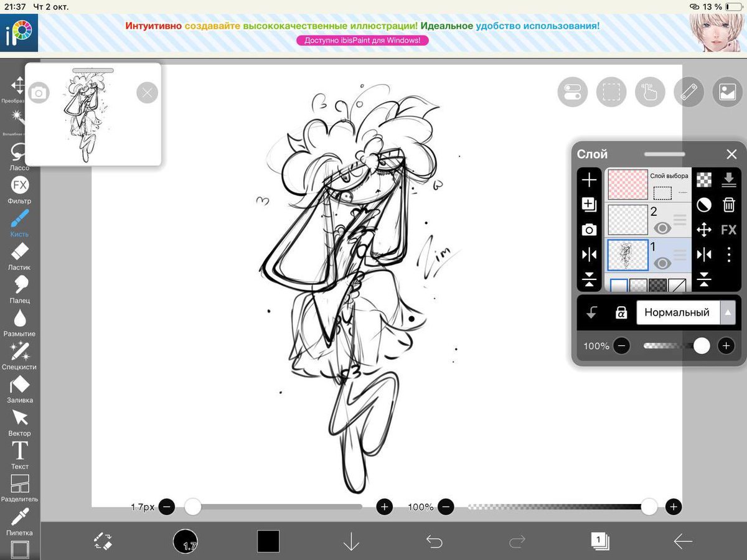The width and height of the screenshot is (747, 560).
Task: Open the Нормальный blend mode dropdown
Action: click(679, 313)
